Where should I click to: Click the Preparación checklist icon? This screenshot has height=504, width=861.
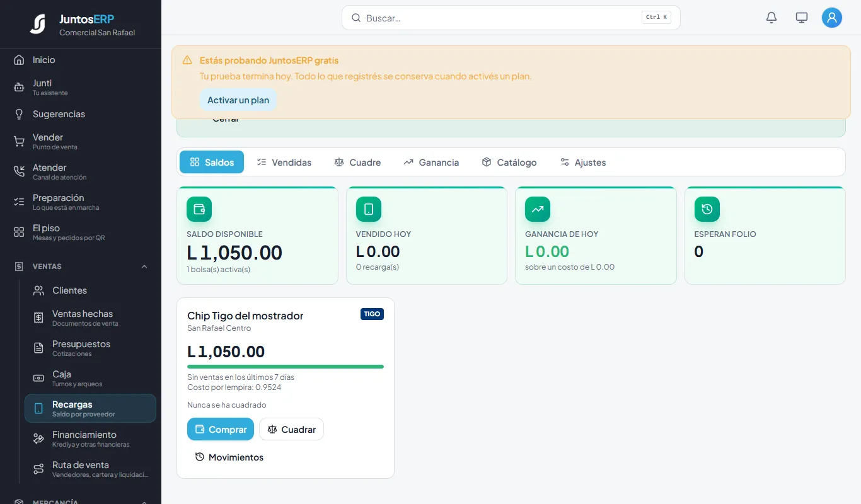point(19,202)
